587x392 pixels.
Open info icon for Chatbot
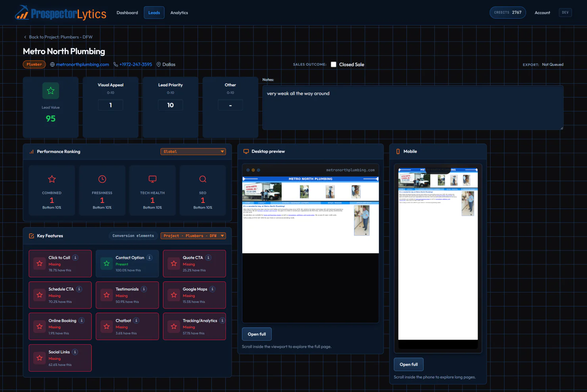[x=136, y=321]
